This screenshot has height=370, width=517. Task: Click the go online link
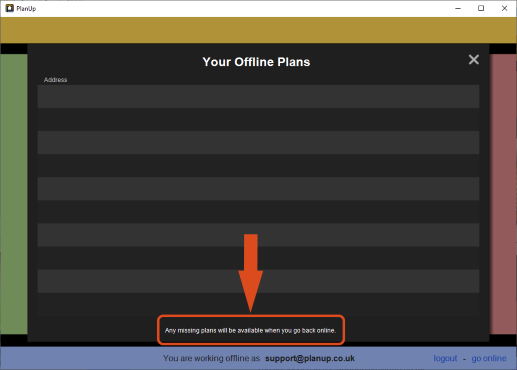tap(489, 358)
